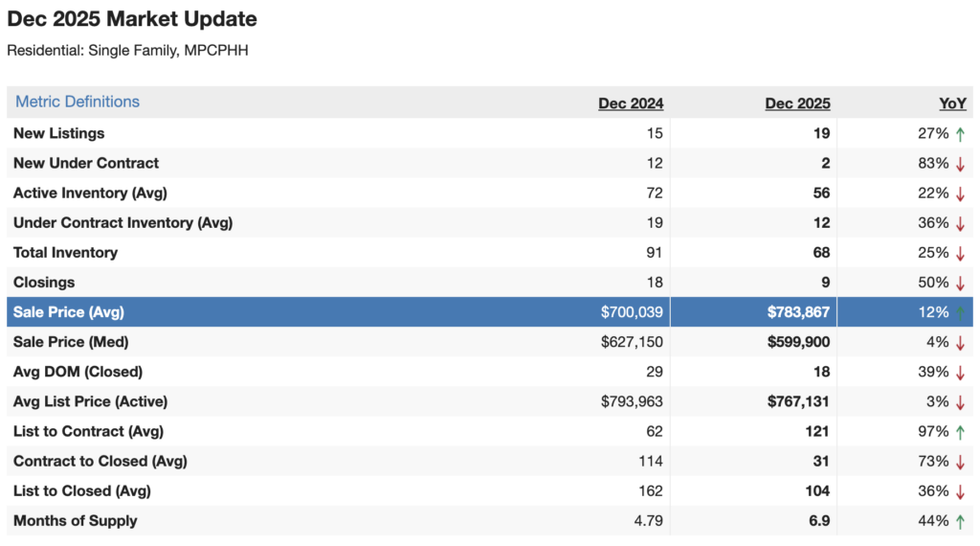The height and width of the screenshot is (546, 980).
Task: Sort by the Dec 2024 column header
Action: click(631, 103)
